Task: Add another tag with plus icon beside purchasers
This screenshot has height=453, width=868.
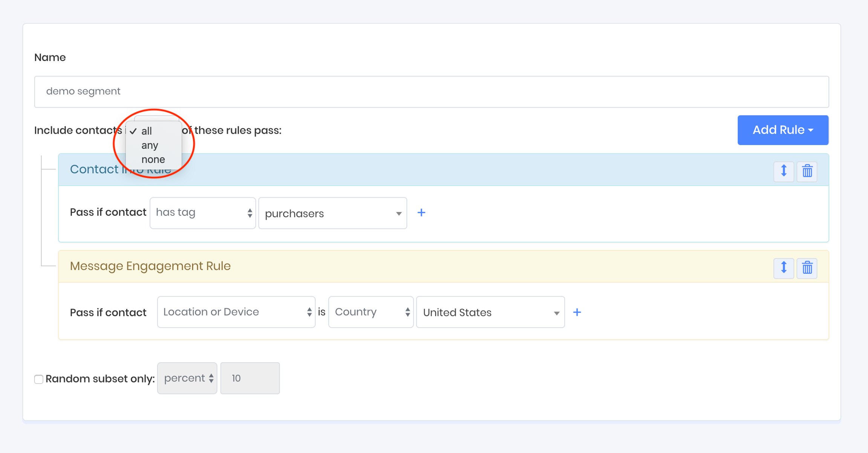Action: click(421, 213)
